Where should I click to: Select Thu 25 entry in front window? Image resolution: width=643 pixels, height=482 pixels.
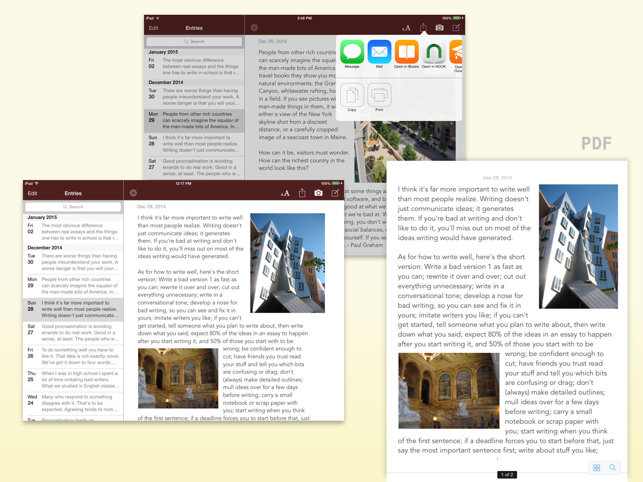coord(73,379)
